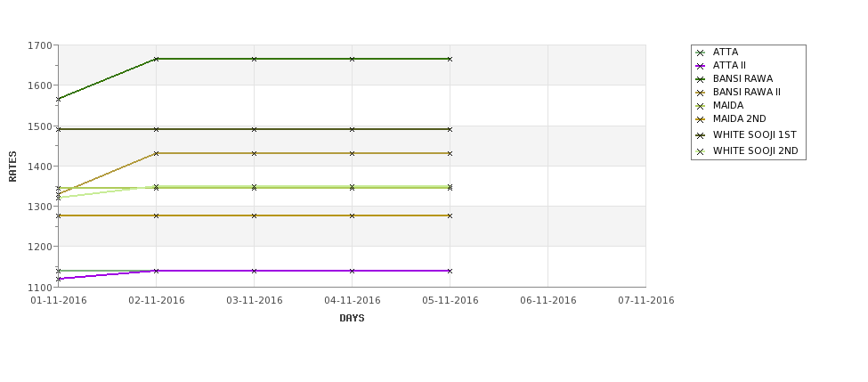Click the BANSI RAWA starting point at 01-11-2016

[x=58, y=99]
